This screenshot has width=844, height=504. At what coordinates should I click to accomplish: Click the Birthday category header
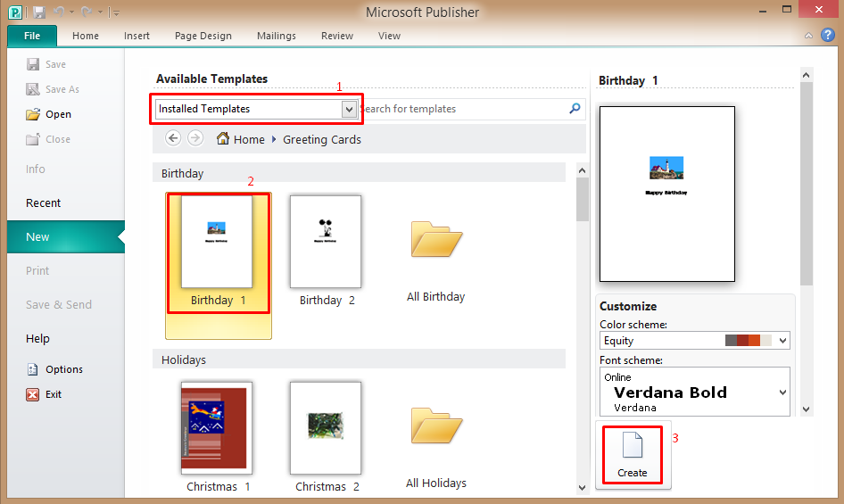coord(359,173)
